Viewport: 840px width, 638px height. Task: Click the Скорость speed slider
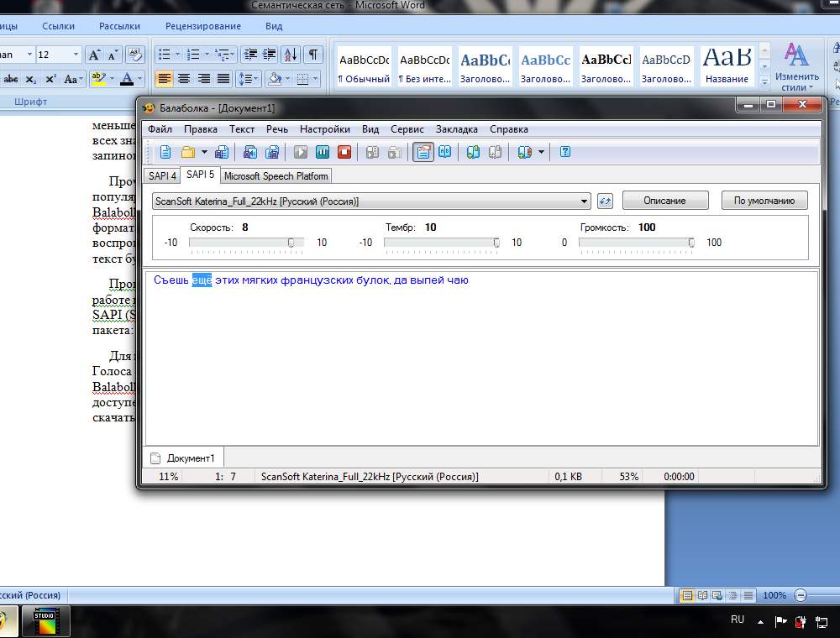(x=245, y=243)
